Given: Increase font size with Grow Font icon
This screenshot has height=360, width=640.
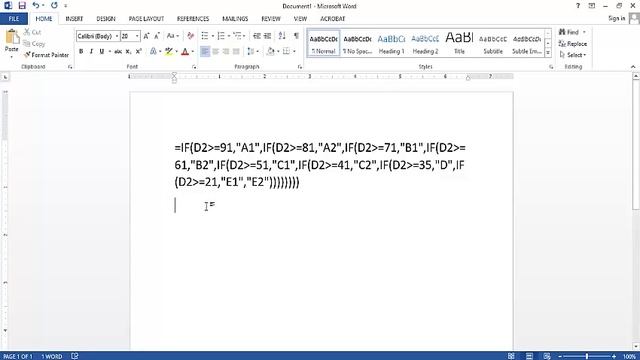Looking at the screenshot, I should coord(146,36).
